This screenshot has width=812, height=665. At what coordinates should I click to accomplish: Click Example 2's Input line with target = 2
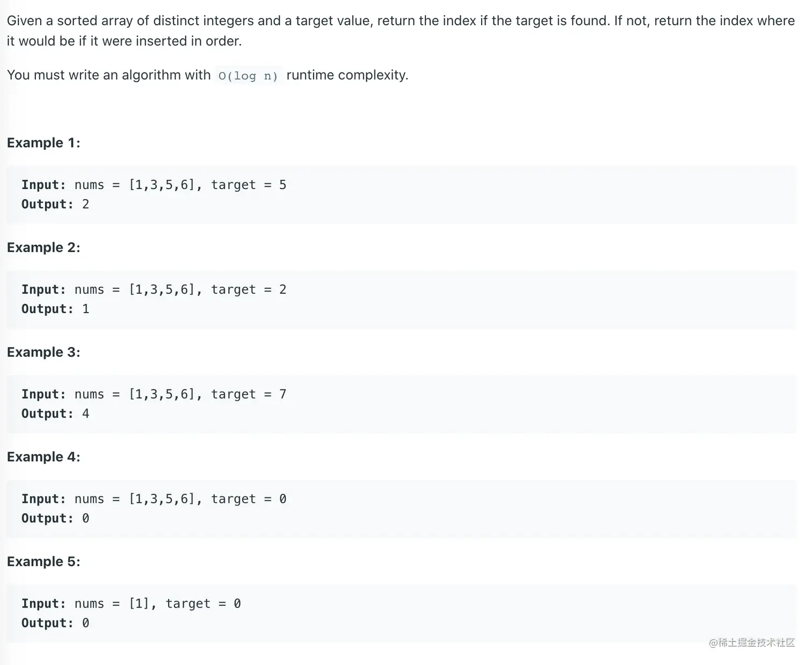154,290
